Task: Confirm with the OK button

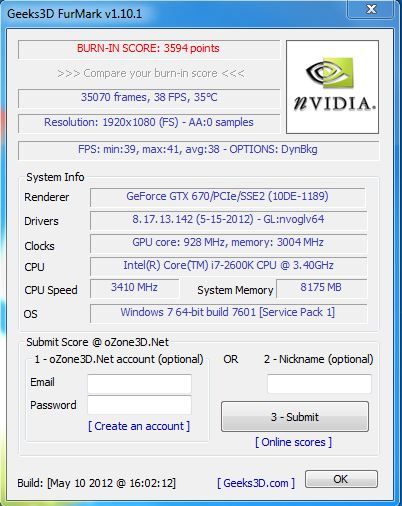Action: click(341, 479)
